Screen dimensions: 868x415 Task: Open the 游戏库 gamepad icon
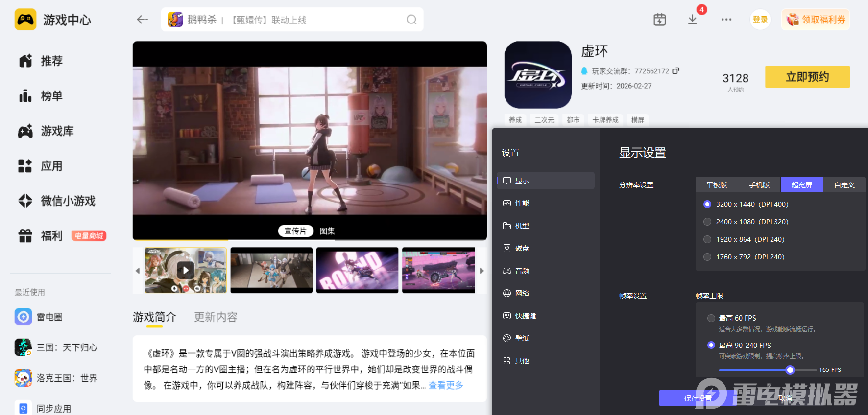(25, 131)
